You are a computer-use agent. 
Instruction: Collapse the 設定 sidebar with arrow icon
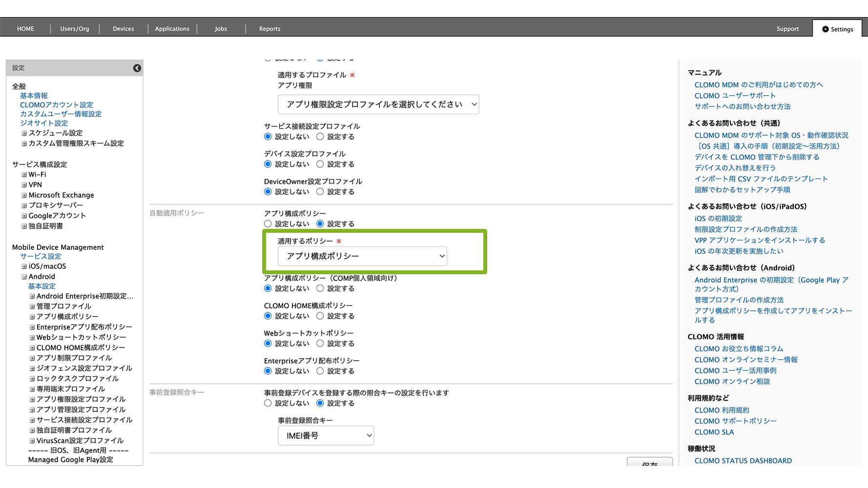pos(137,68)
